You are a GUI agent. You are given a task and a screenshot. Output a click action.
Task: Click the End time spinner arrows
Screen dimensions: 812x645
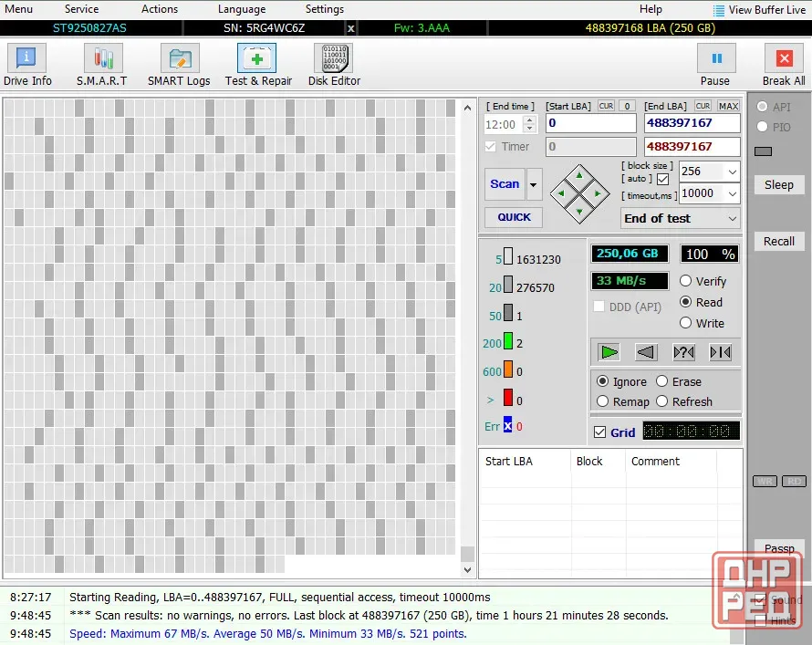[530, 124]
